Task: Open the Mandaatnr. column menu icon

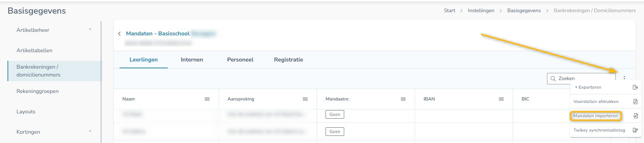Action: 403,99
